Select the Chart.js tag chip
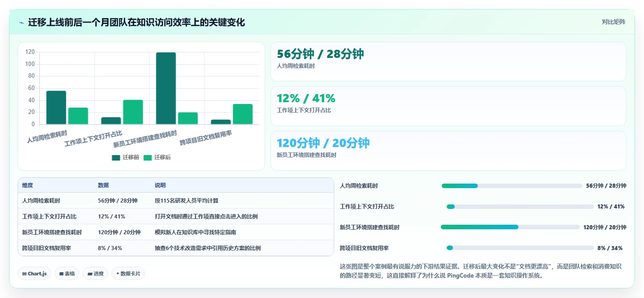This screenshot has height=298, width=644. coord(34,274)
